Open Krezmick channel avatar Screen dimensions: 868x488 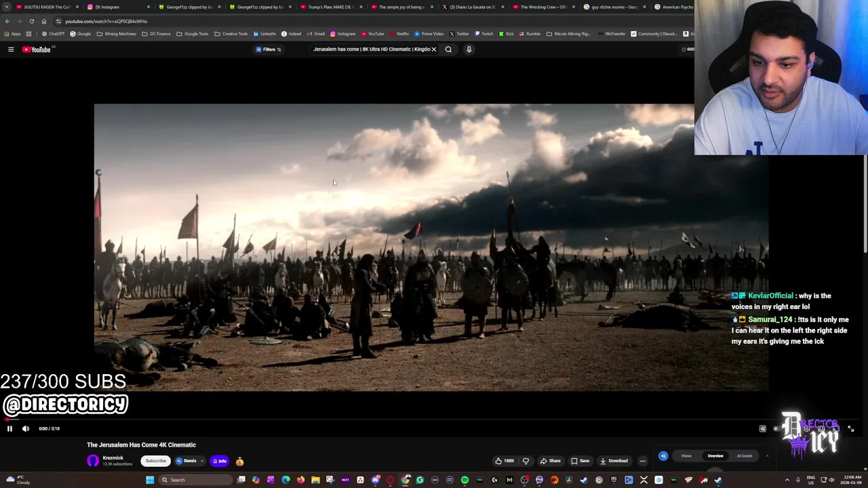[x=93, y=461]
